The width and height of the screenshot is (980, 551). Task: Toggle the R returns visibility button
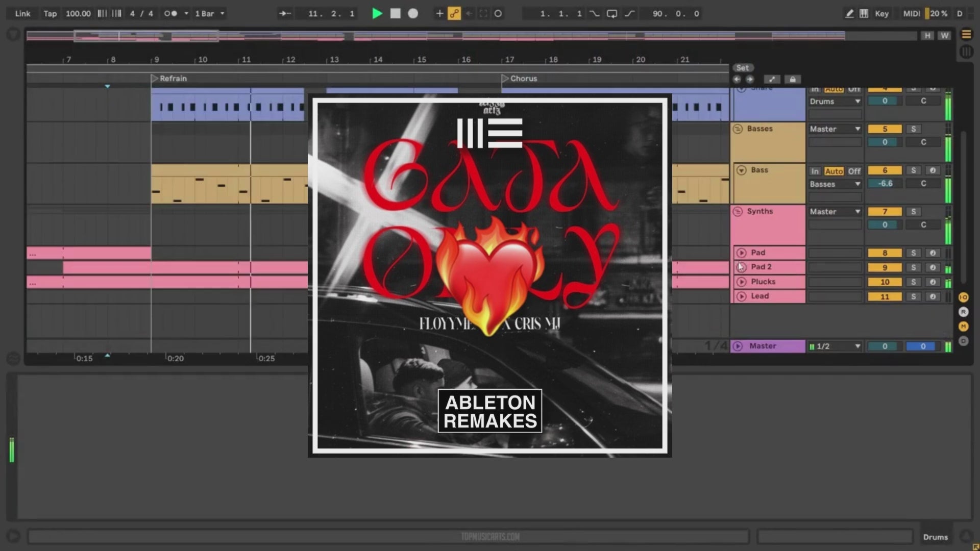[x=963, y=312]
